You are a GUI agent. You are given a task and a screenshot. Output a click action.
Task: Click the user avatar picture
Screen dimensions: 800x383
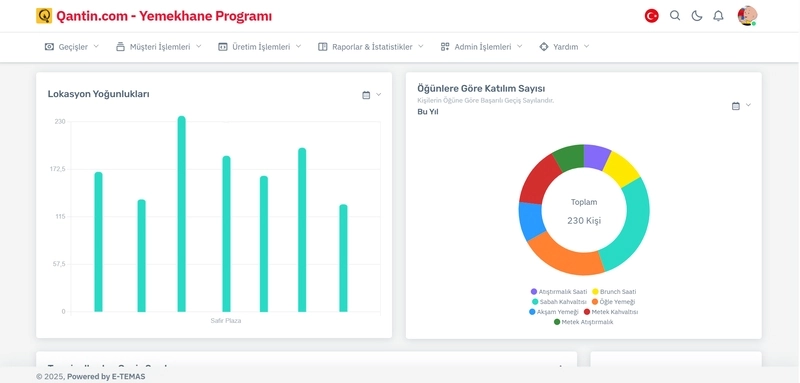[747, 16]
